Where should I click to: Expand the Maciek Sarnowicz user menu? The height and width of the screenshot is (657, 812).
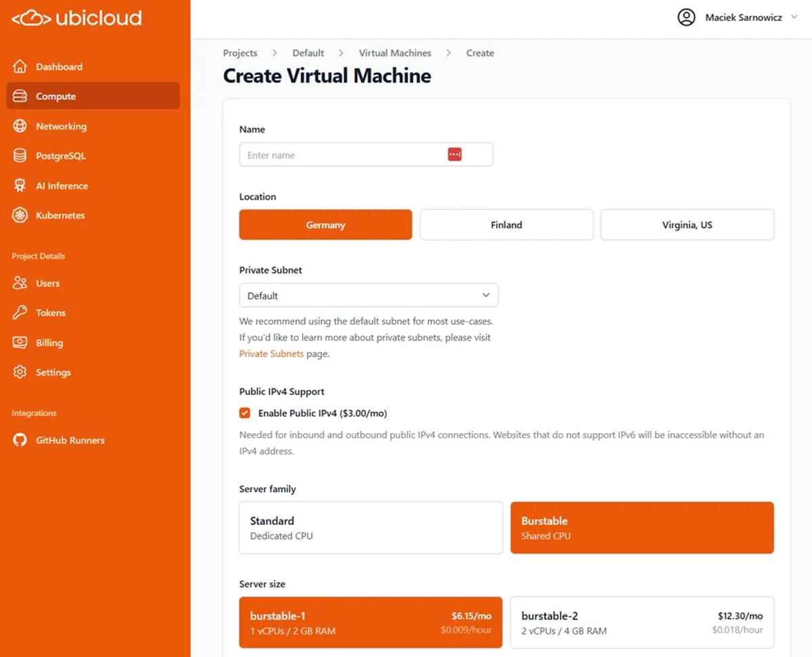[743, 18]
